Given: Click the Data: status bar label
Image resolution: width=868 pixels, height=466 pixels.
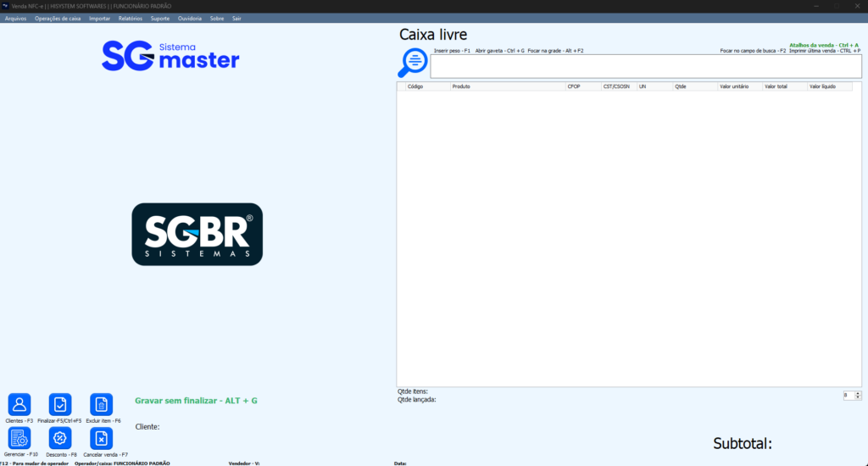Looking at the screenshot, I should 400,463.
